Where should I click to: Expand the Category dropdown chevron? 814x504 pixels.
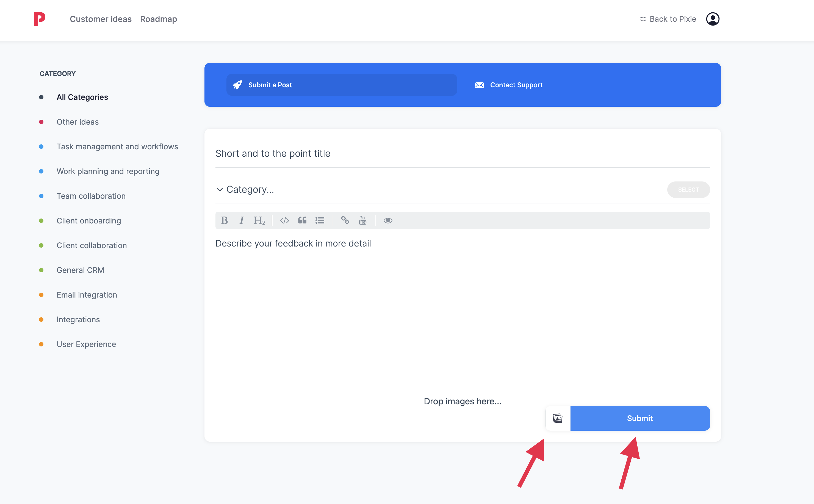(x=220, y=190)
